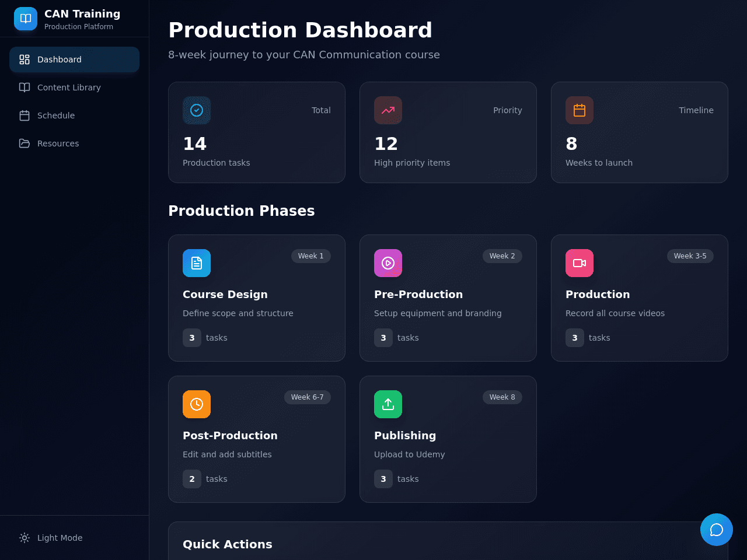Click the Post-Production clock icon
The image size is (747, 560).
pyautogui.click(x=197, y=404)
